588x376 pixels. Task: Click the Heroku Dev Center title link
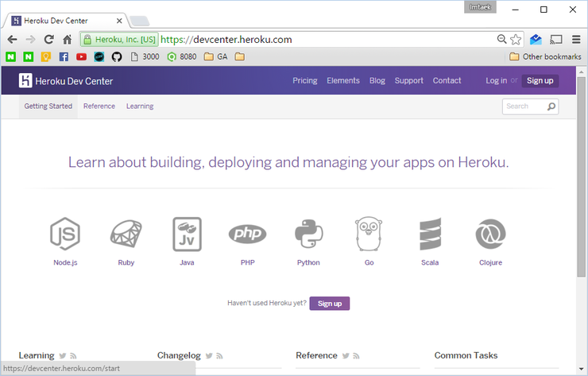[x=74, y=81]
